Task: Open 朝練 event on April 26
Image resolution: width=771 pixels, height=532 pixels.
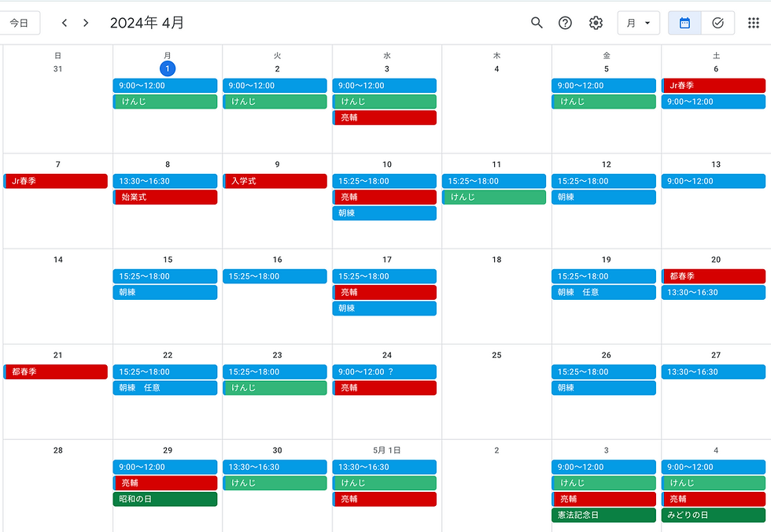Action: coord(604,387)
